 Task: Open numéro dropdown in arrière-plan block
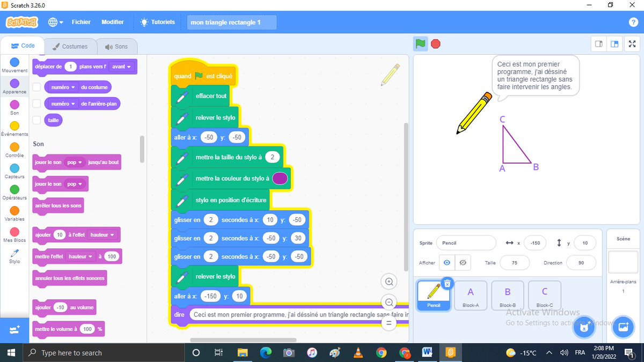click(x=63, y=104)
